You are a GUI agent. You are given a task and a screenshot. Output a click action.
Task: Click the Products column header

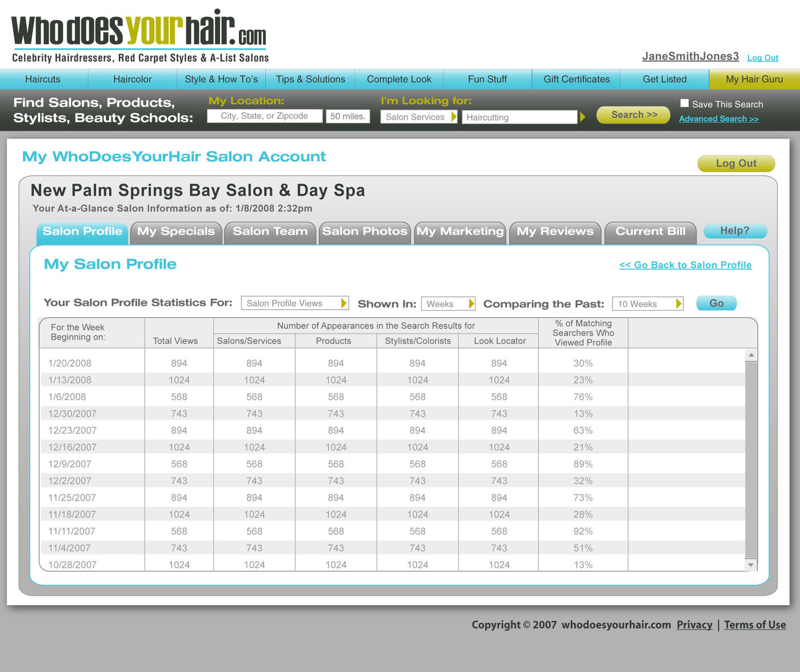click(x=334, y=341)
